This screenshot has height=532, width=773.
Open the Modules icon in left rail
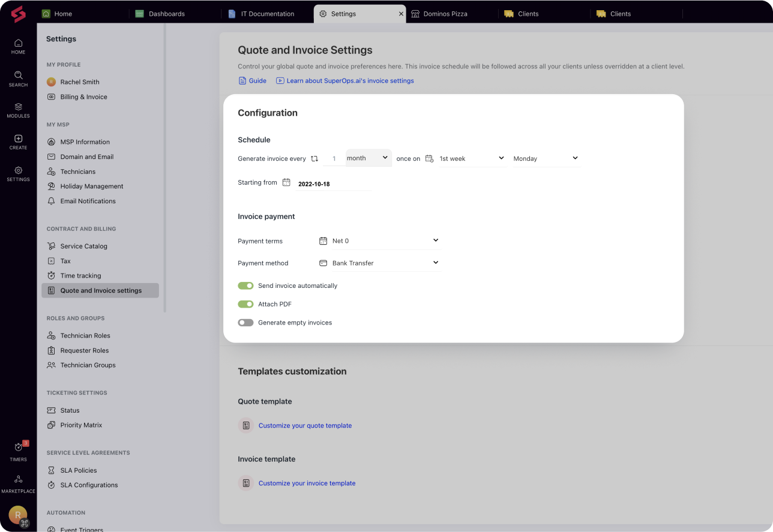click(x=18, y=106)
